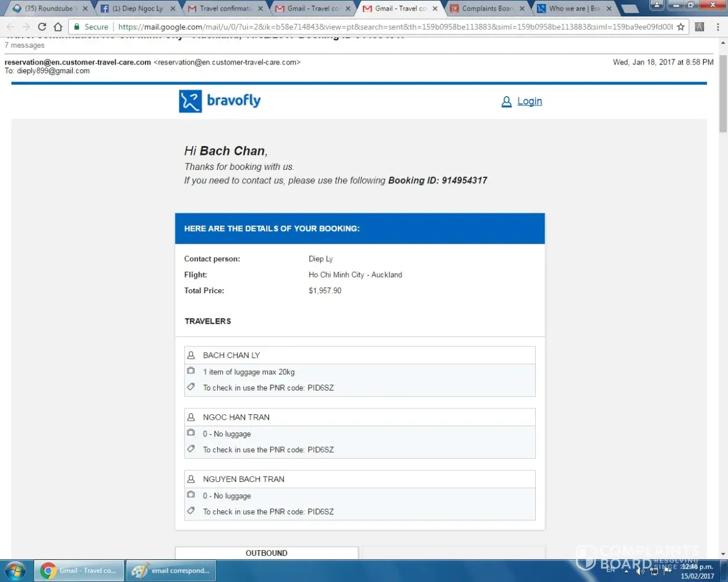Click Ho Chi Minh City - Auckland text
Image resolution: width=728 pixels, height=582 pixels.
pyautogui.click(x=355, y=275)
